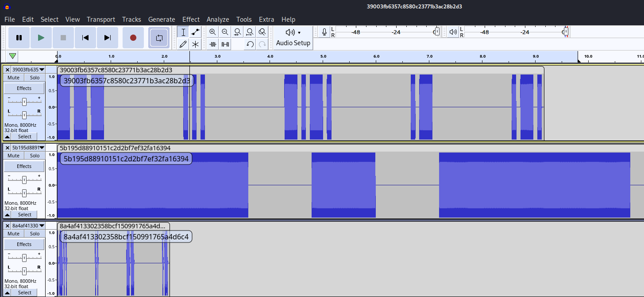Viewport: 644px width, 297px height.
Task: Solo the 8a4af41330 track
Action: (x=35, y=234)
